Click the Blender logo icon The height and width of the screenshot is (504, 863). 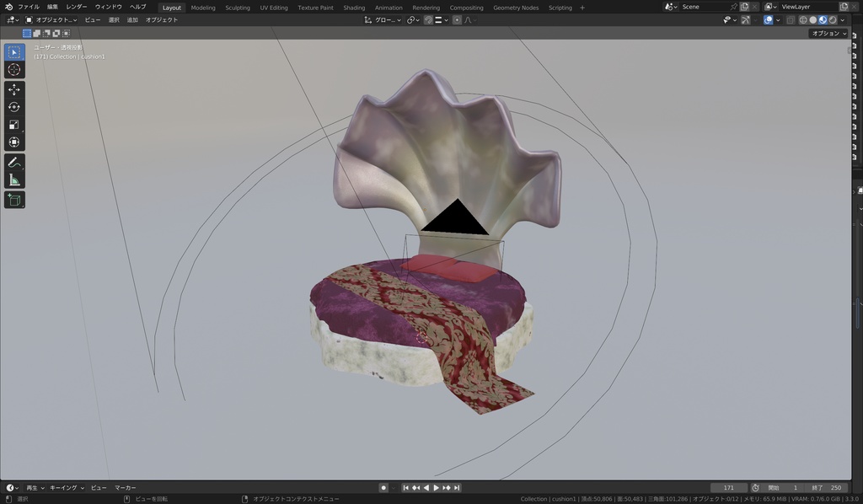pyautogui.click(x=8, y=7)
